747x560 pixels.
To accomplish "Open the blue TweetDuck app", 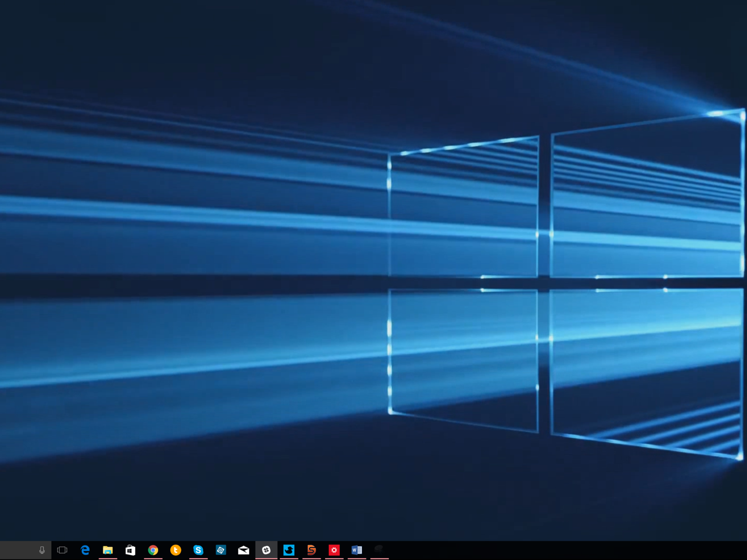I will (289, 550).
